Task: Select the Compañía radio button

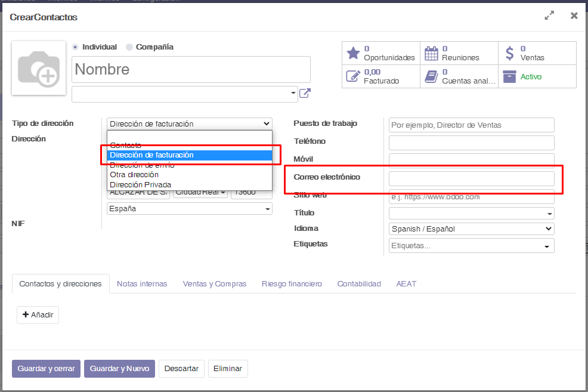Action: (x=129, y=47)
